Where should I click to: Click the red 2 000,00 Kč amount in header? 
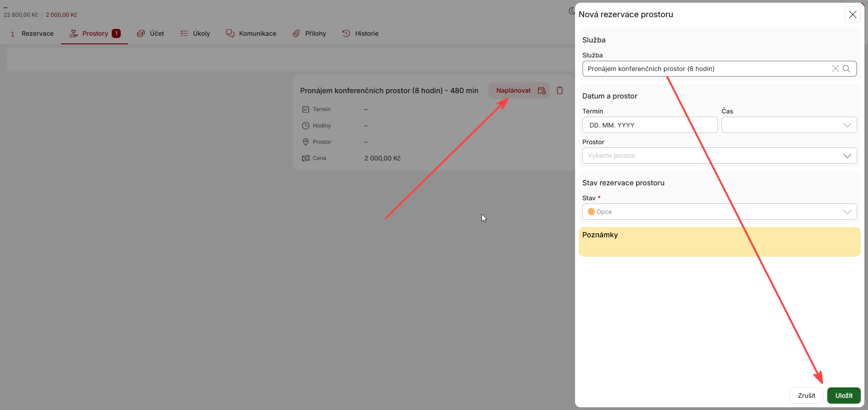coord(61,15)
